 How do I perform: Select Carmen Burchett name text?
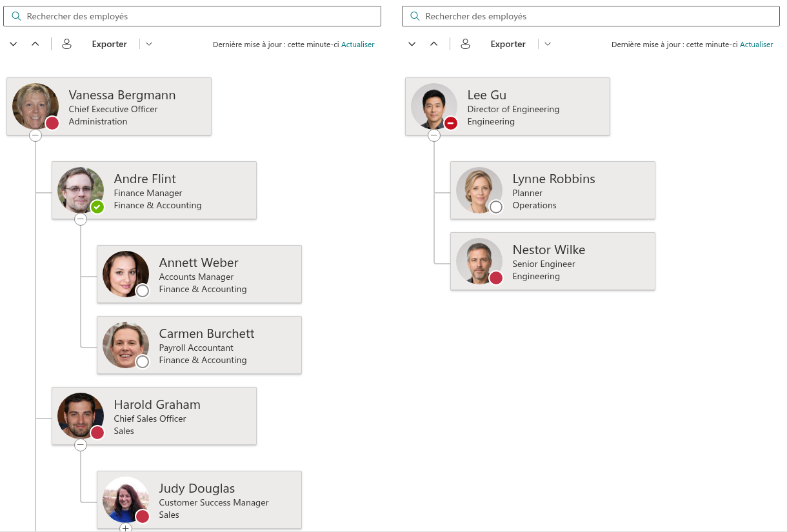(x=207, y=333)
